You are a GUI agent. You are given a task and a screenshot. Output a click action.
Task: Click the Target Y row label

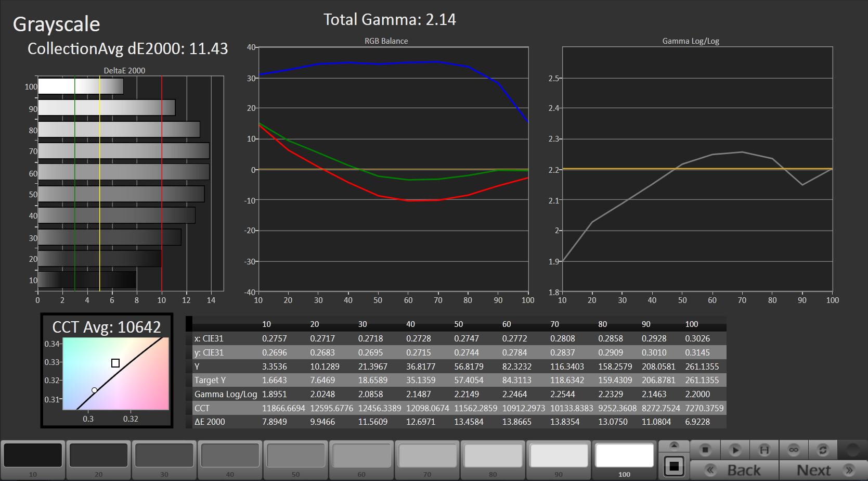click(210, 380)
